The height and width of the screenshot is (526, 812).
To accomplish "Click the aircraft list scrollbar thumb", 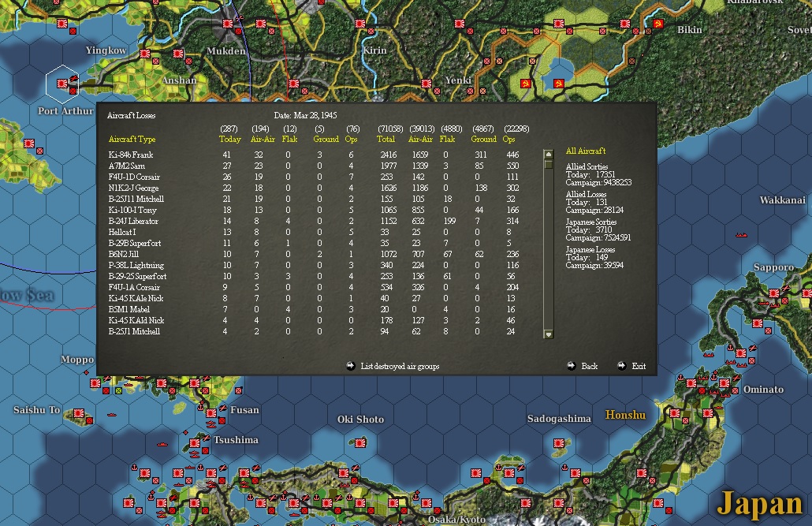I will pos(549,164).
